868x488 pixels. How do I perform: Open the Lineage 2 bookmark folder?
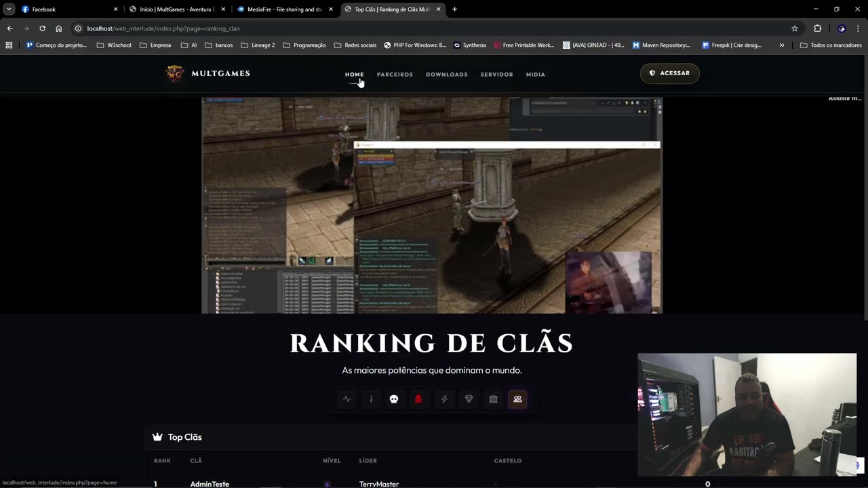coord(258,45)
